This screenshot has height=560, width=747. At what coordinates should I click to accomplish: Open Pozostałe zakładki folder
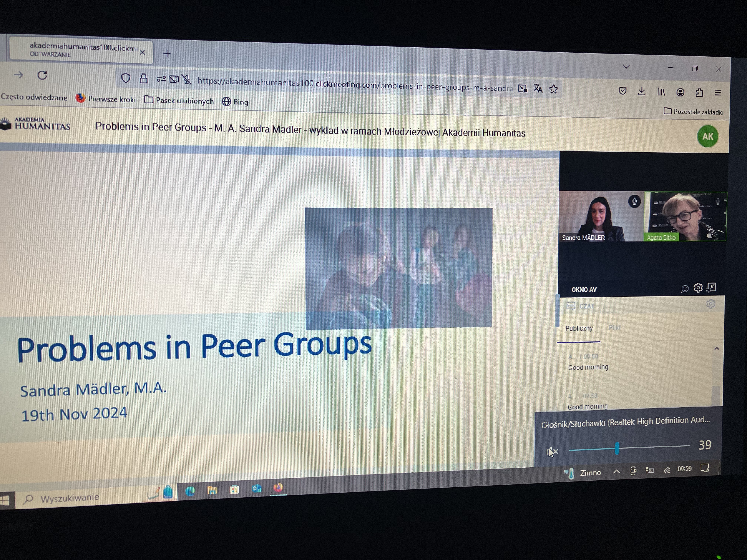[x=694, y=112]
